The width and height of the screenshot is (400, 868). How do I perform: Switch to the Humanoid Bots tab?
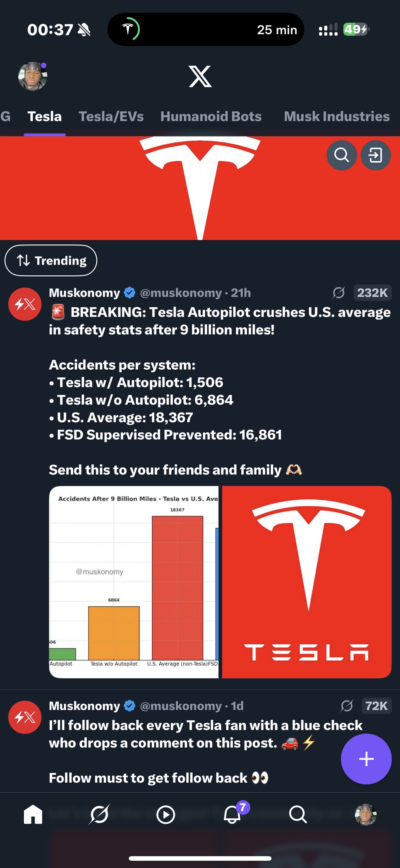(x=211, y=116)
